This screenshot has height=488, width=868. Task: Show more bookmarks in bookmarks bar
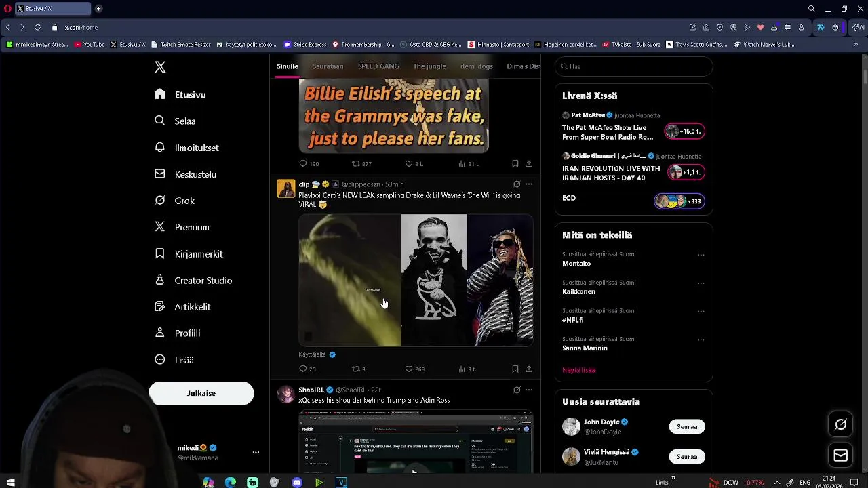(x=857, y=44)
